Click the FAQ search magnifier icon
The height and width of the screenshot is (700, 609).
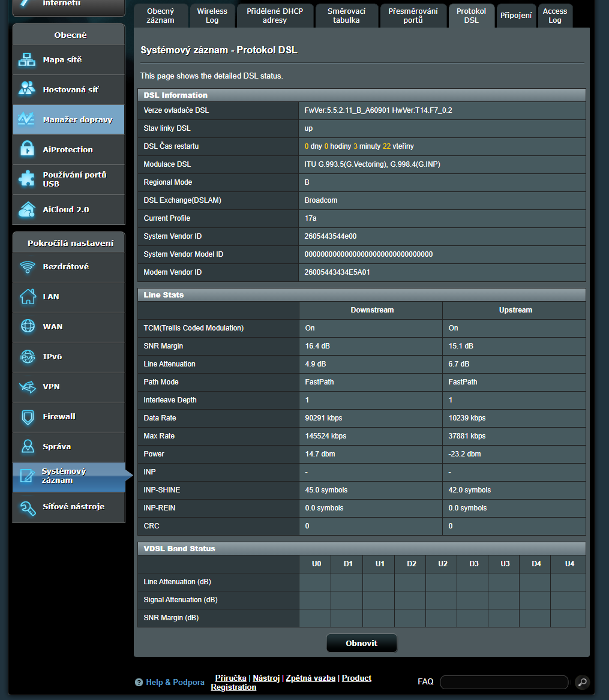click(x=581, y=682)
